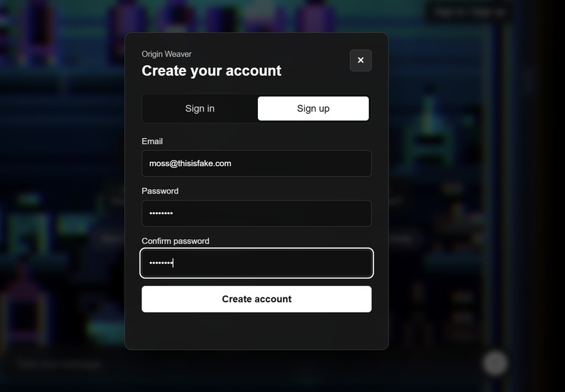This screenshot has height=392, width=565.
Task: Click the "Origin Weaver" label
Action: pos(166,54)
